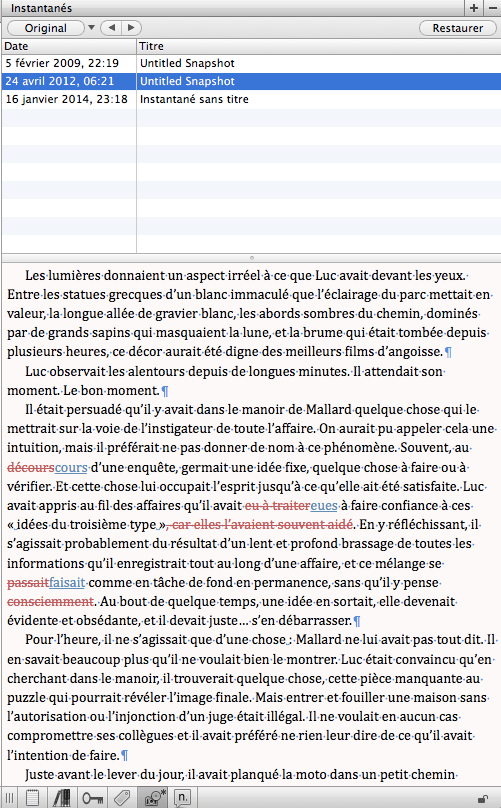Click the inserted word 'faisait'
Viewport: 501px width, 808px height.
67,582
